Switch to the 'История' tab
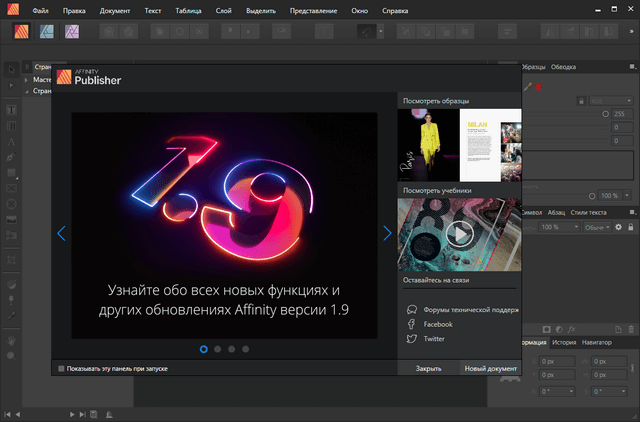This screenshot has height=422, width=640. [x=563, y=343]
